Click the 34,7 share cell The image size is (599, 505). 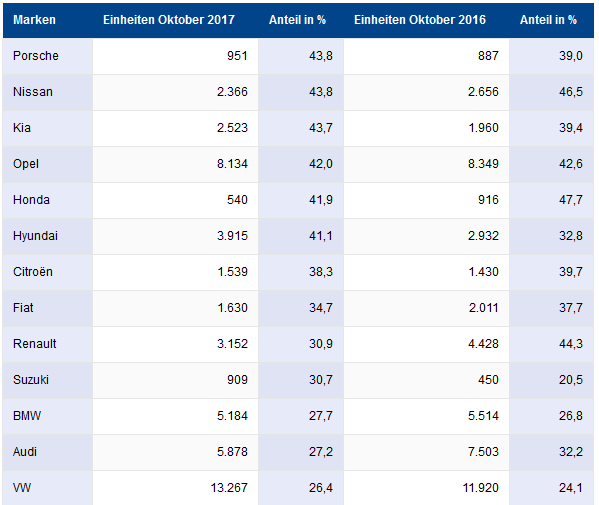point(301,308)
